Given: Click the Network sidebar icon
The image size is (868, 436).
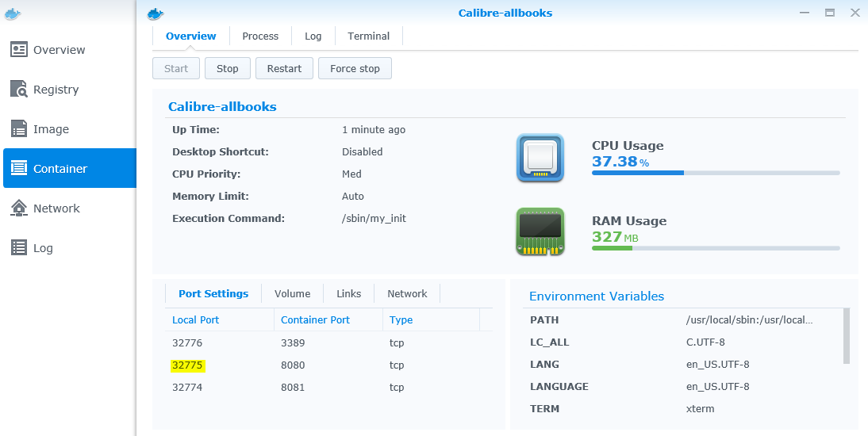Looking at the screenshot, I should [19, 208].
